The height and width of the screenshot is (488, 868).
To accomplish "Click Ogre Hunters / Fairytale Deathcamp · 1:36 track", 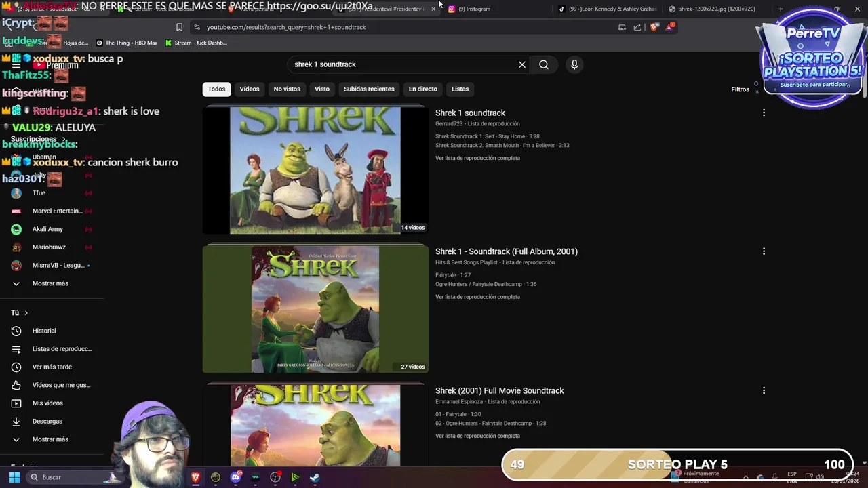I will click(486, 285).
